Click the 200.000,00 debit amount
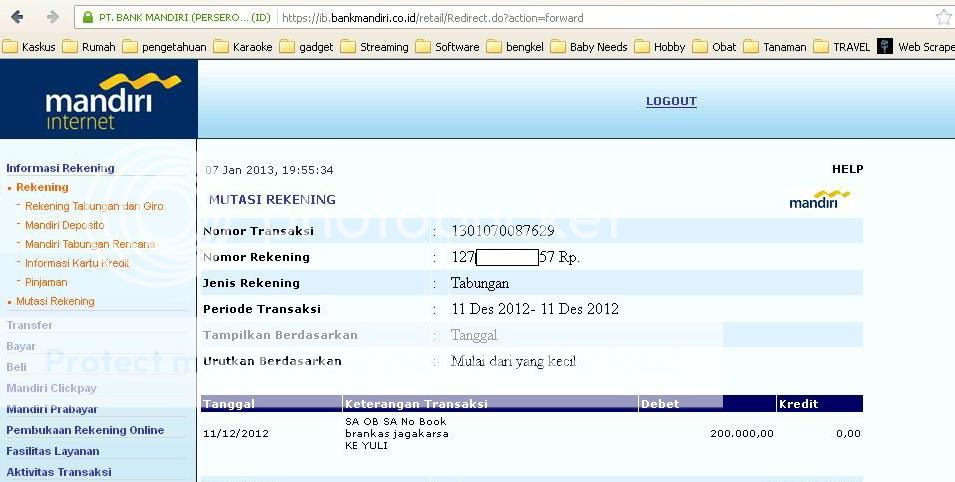This screenshot has width=955, height=482. [742, 433]
